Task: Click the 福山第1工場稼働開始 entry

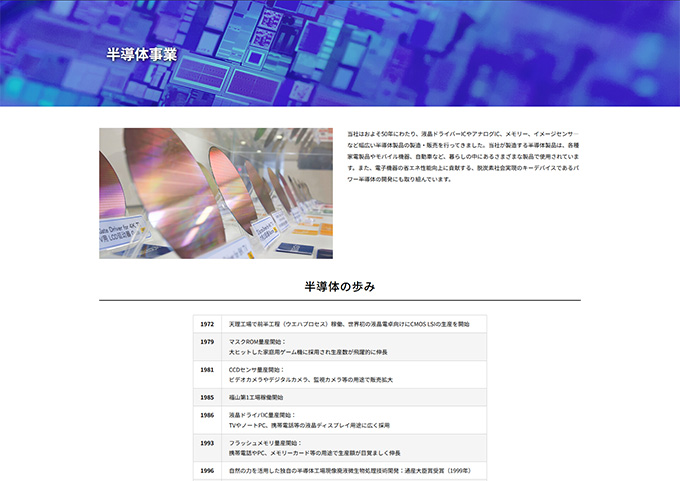Action: pyautogui.click(x=256, y=397)
